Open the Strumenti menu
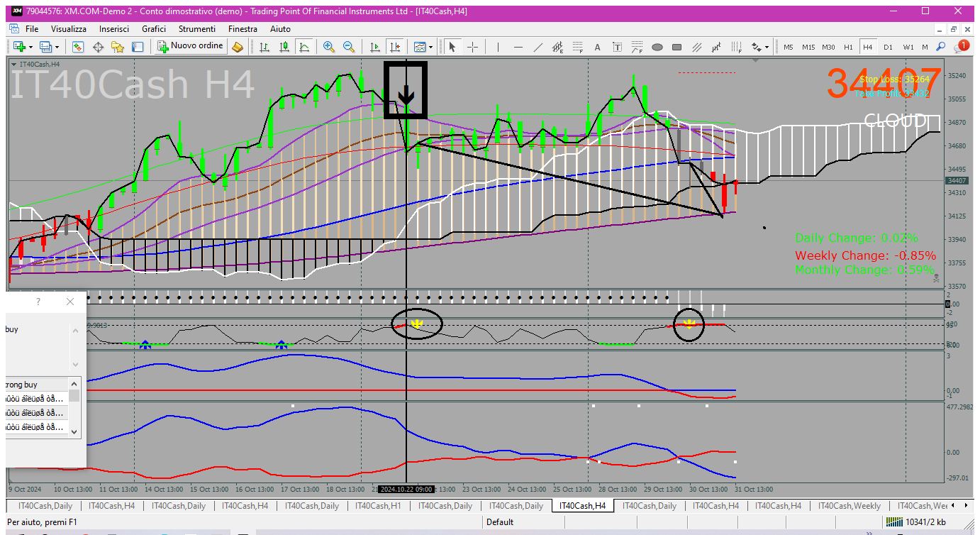 [x=197, y=29]
